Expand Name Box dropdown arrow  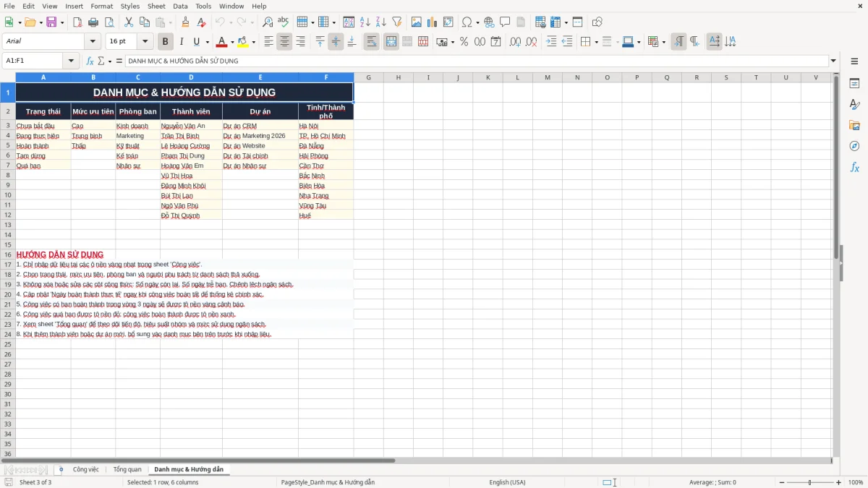pos(72,61)
